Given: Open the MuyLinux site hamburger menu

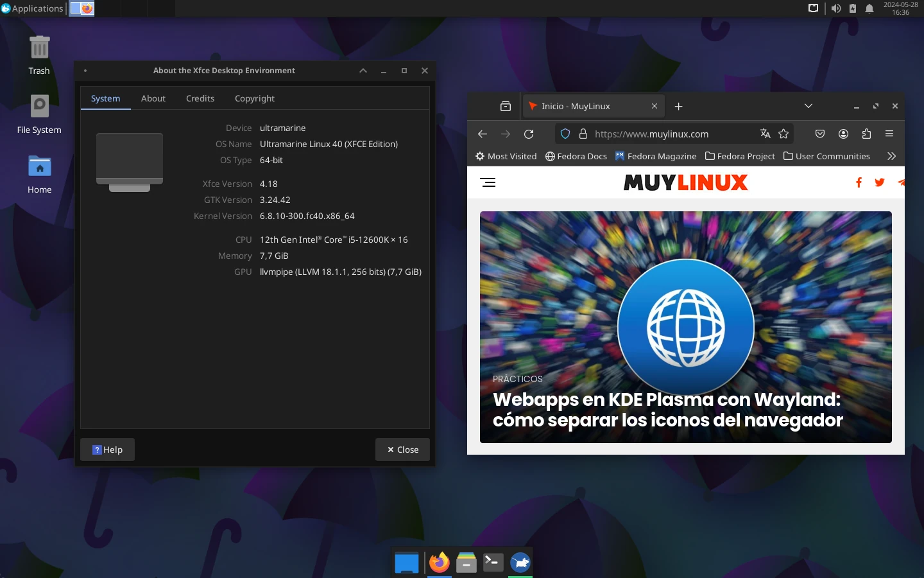Looking at the screenshot, I should [x=488, y=182].
